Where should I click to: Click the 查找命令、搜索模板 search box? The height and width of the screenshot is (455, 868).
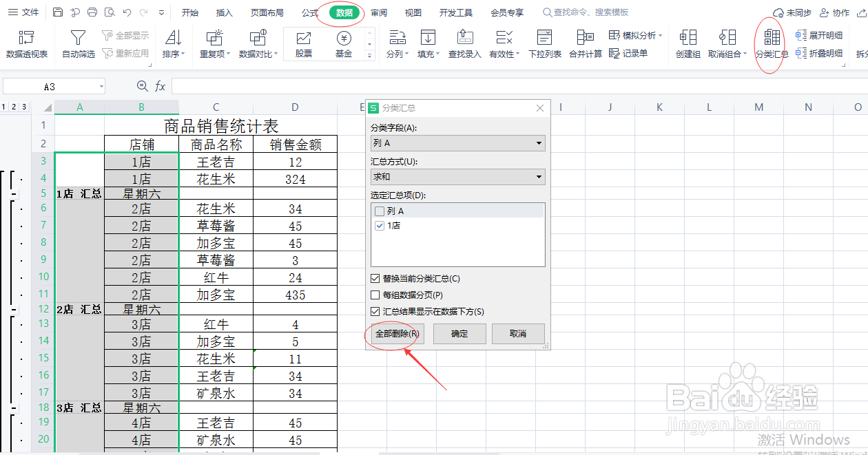586,12
